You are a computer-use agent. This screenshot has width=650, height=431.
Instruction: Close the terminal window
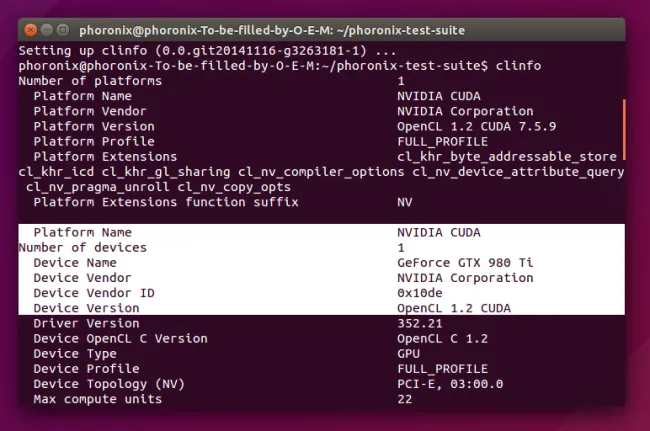point(30,30)
